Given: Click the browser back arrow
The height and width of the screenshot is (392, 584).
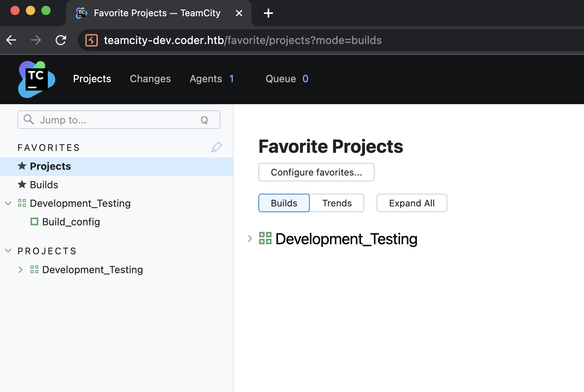Looking at the screenshot, I should (12, 40).
